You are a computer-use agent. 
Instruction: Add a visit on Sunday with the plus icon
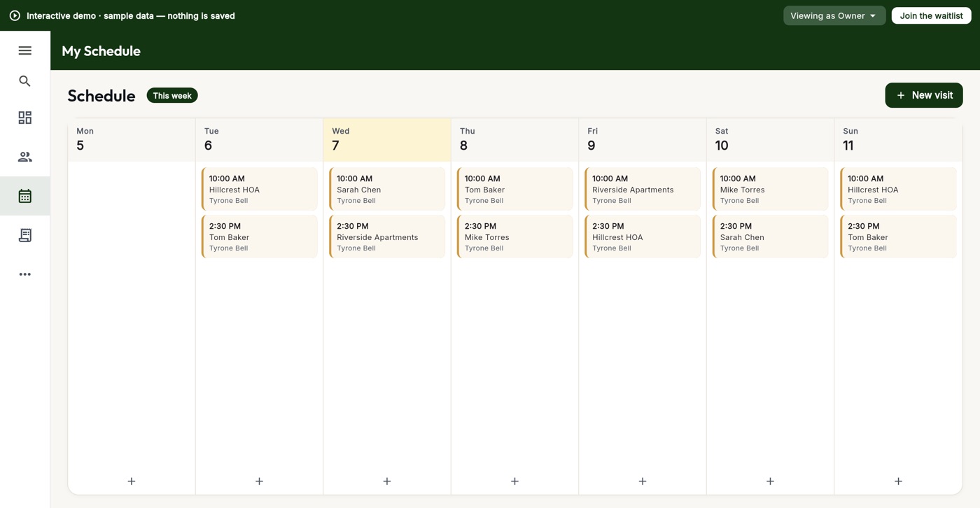[x=898, y=481]
